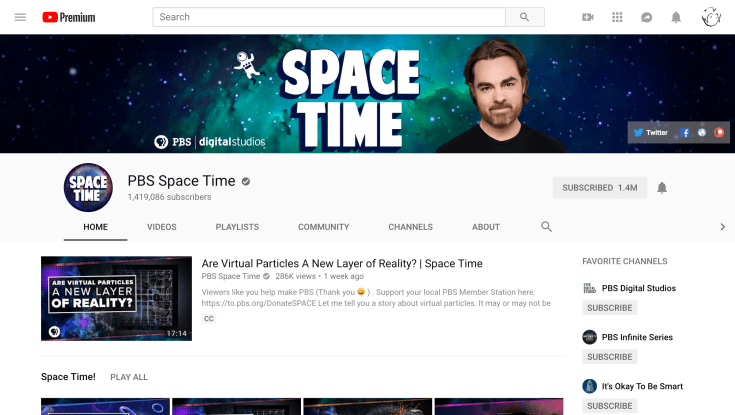The width and height of the screenshot is (735, 415).
Task: Open the Twitter link on banner
Action: click(651, 132)
